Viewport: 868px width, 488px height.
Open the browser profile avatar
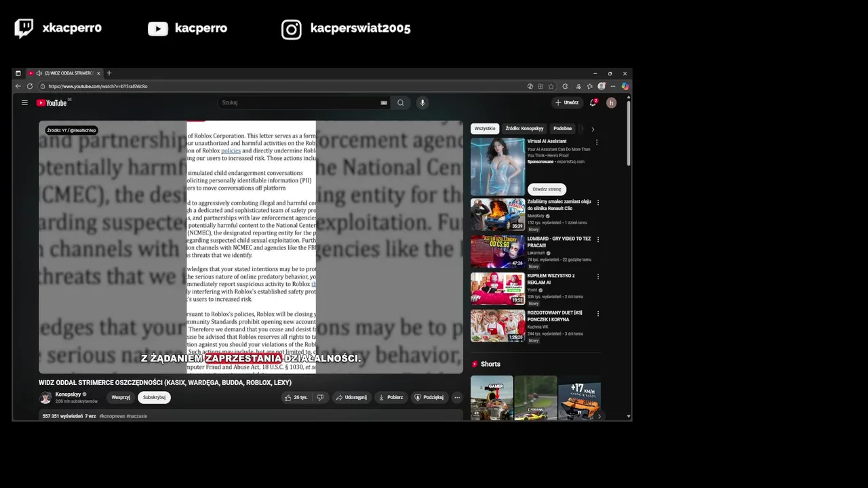pos(601,86)
